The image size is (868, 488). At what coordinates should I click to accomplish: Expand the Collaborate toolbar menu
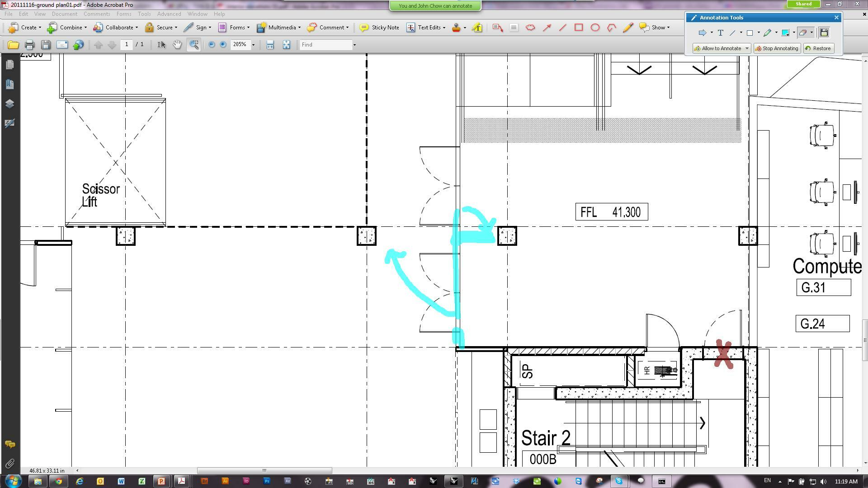click(116, 28)
